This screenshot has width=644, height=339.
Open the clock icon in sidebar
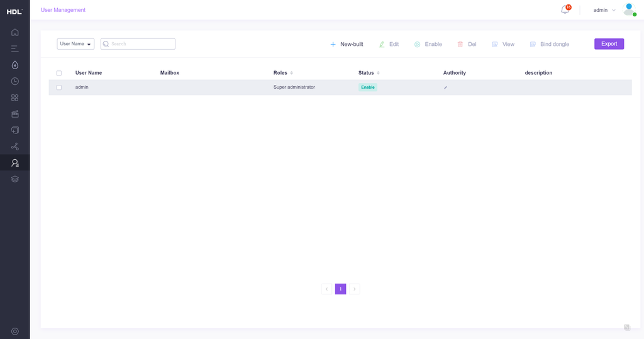pyautogui.click(x=15, y=81)
